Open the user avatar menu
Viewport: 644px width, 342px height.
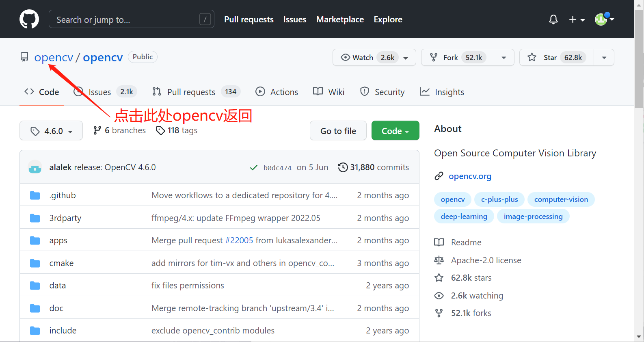coord(604,19)
